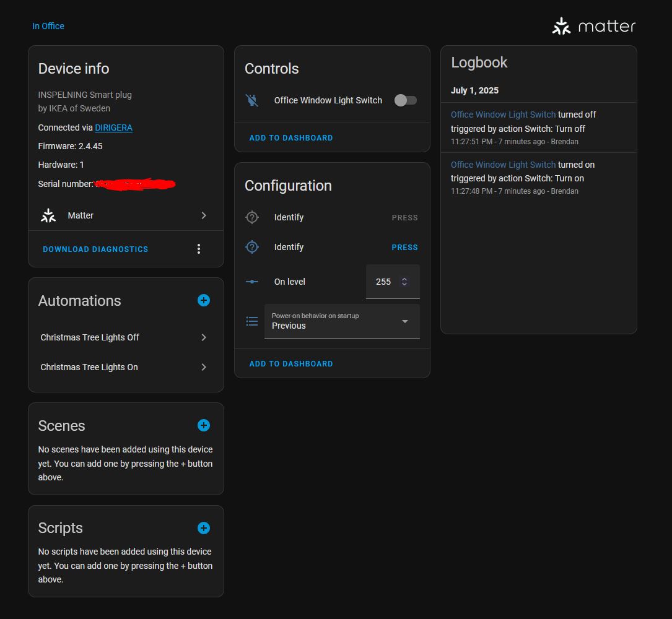The image size is (672, 619).
Task: Click the first Identify target icon in Configuration
Action: [x=252, y=217]
